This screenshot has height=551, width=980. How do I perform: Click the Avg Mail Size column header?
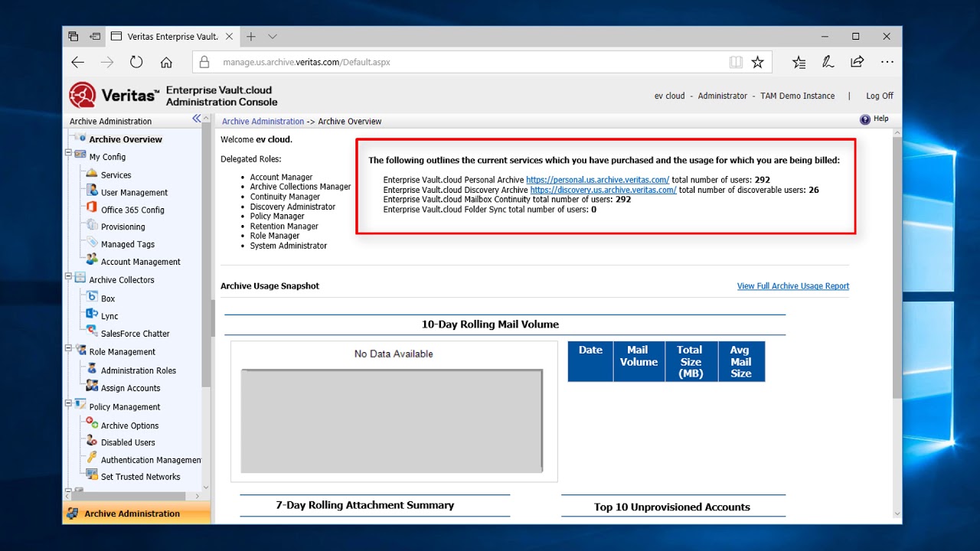click(741, 361)
